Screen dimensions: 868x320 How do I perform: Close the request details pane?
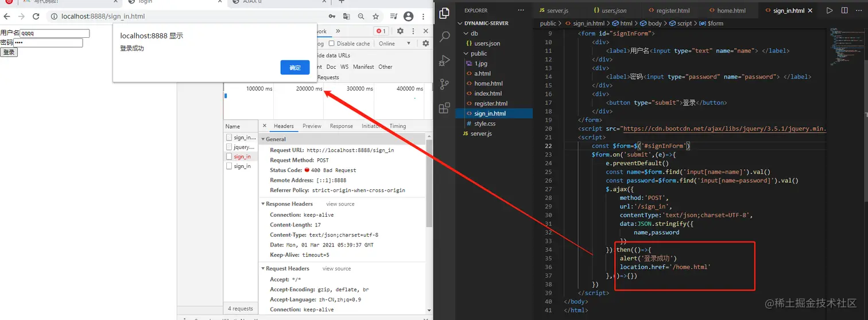tap(264, 126)
